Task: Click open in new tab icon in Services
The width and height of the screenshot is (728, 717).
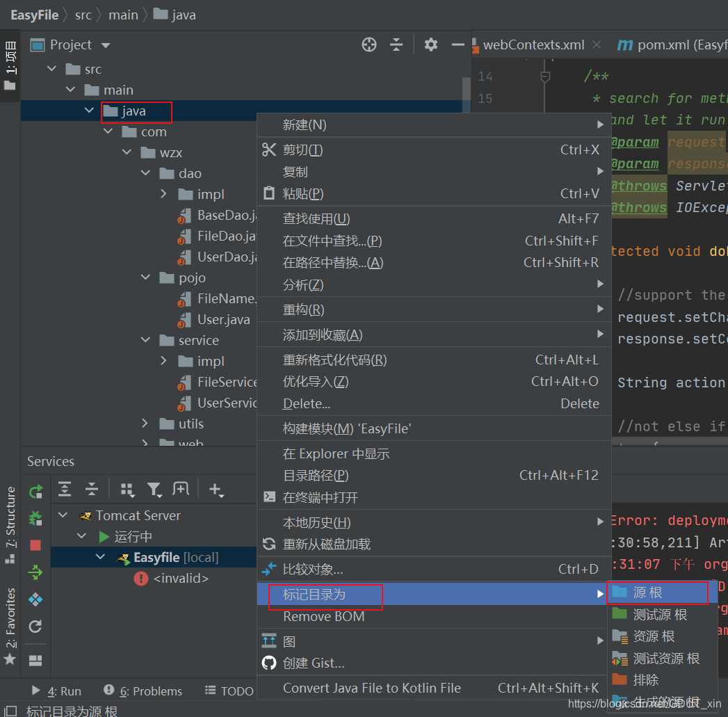Action: 181,489
